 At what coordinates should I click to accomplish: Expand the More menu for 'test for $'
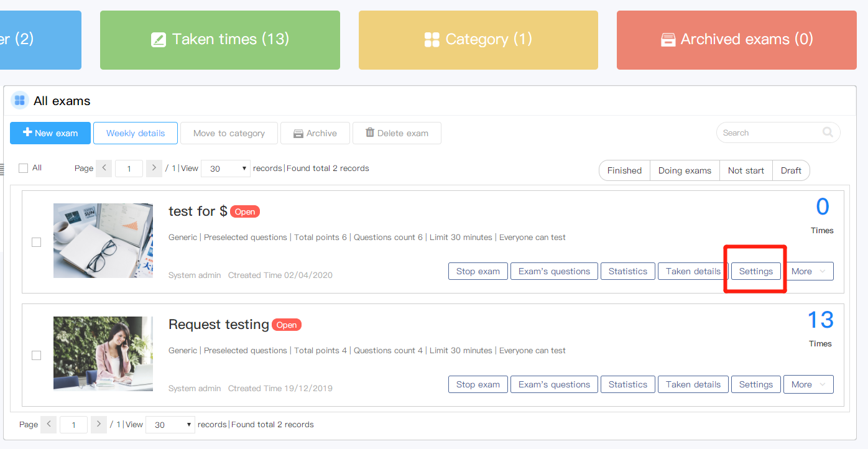[808, 271]
